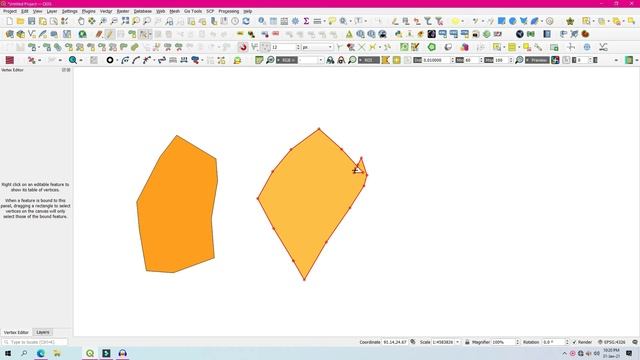Click the snapping tolerance value field
The height and width of the screenshot is (360, 640).
[x=283, y=47]
